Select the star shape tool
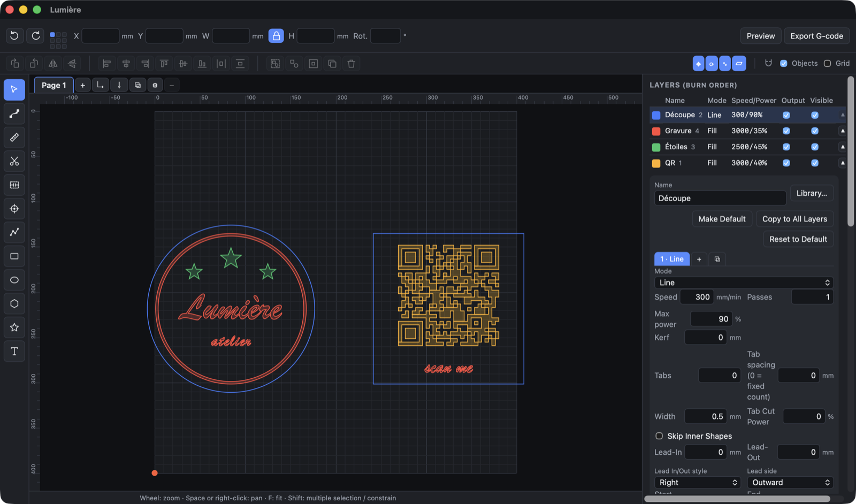The height and width of the screenshot is (504, 856). tap(14, 327)
